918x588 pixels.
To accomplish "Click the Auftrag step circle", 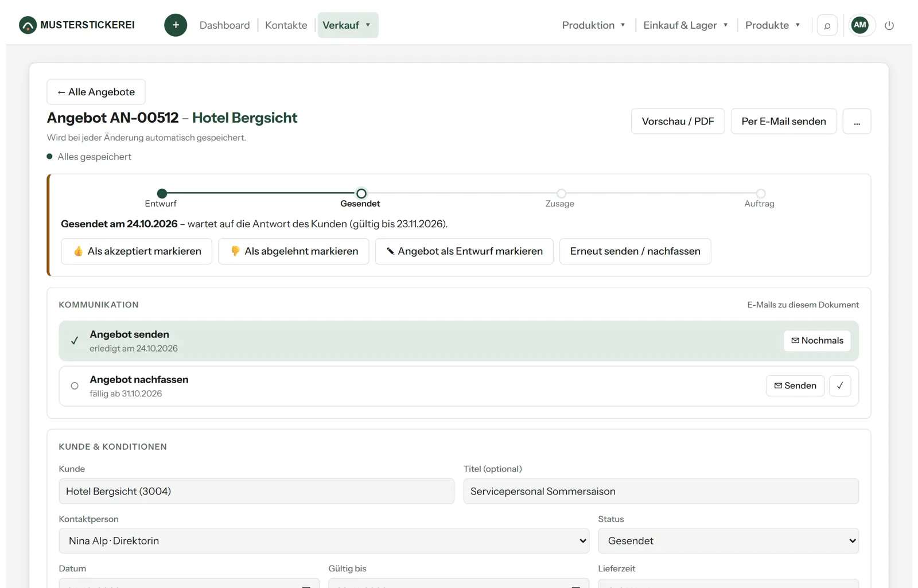I will coord(761,193).
